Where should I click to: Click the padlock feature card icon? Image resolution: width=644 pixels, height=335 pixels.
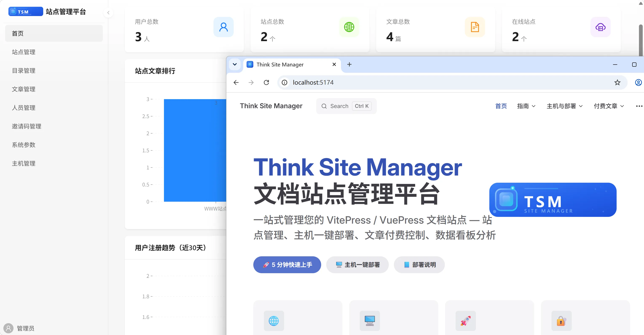pos(561,321)
